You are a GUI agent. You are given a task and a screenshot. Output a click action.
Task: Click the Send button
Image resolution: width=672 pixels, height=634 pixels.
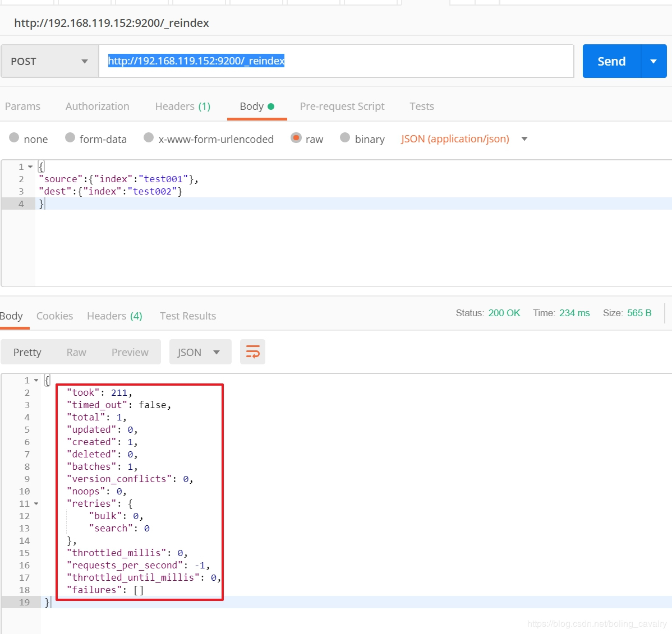(x=611, y=61)
